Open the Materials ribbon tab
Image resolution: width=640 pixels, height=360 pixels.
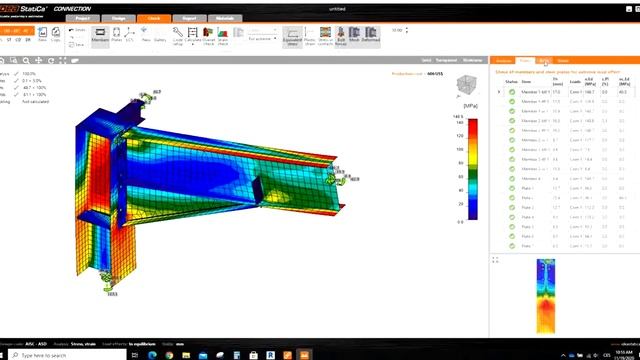click(225, 18)
